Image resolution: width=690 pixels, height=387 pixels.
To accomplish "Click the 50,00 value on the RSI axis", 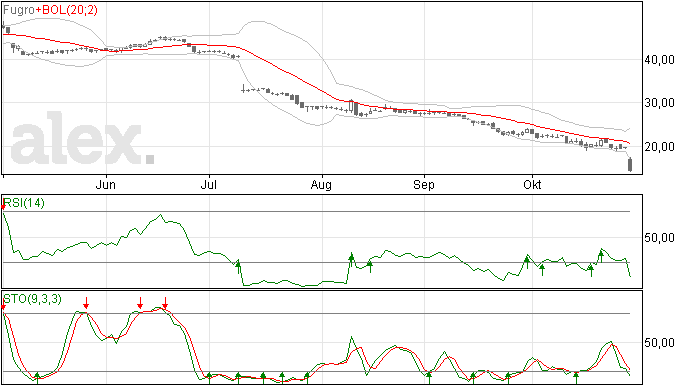I will point(660,238).
